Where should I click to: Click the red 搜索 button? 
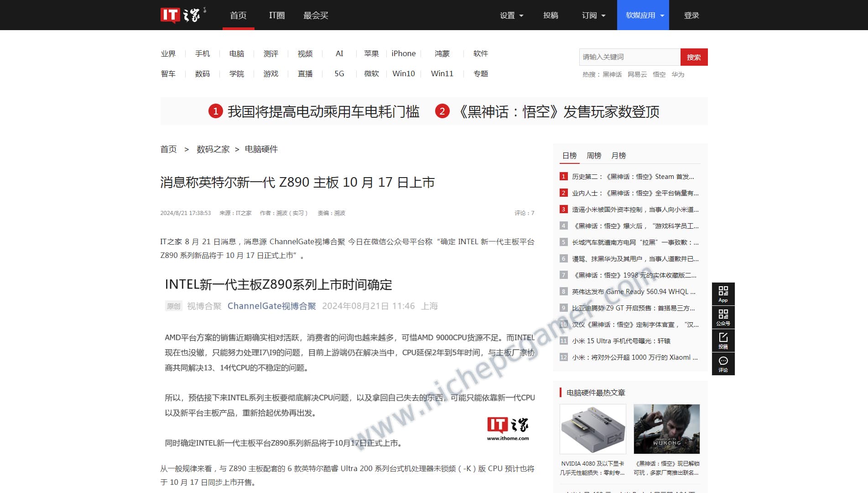(x=694, y=57)
